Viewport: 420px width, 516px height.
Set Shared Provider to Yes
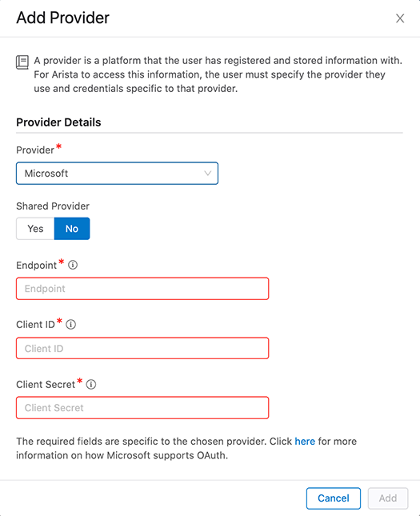coord(35,229)
